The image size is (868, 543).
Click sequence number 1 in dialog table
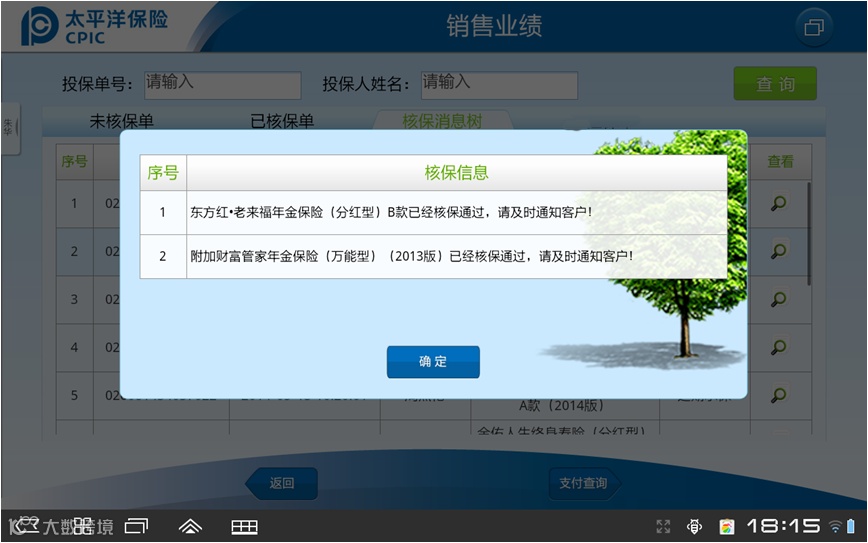point(163,213)
